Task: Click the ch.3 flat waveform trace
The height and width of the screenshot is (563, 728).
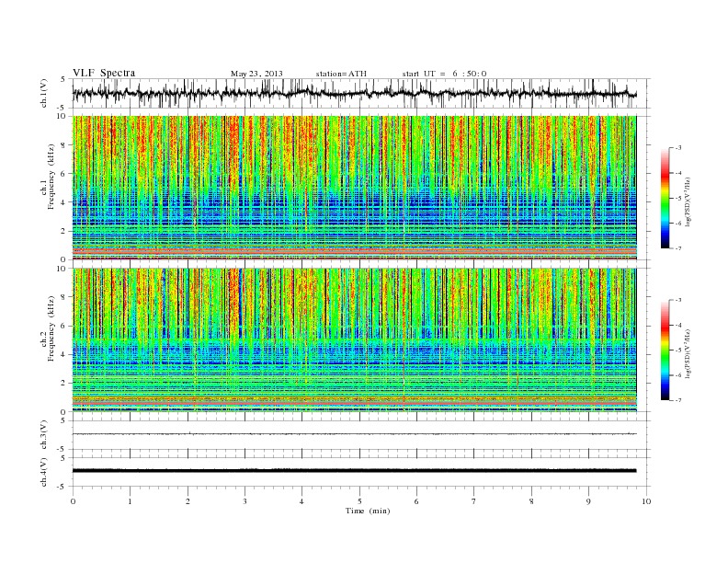Action: pyautogui.click(x=354, y=434)
